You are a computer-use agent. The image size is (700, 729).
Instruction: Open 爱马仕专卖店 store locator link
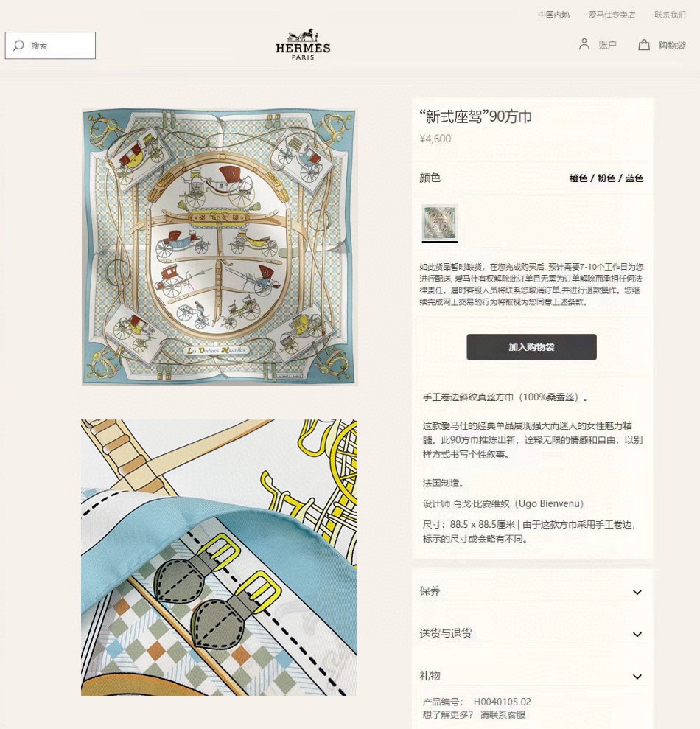pos(612,15)
